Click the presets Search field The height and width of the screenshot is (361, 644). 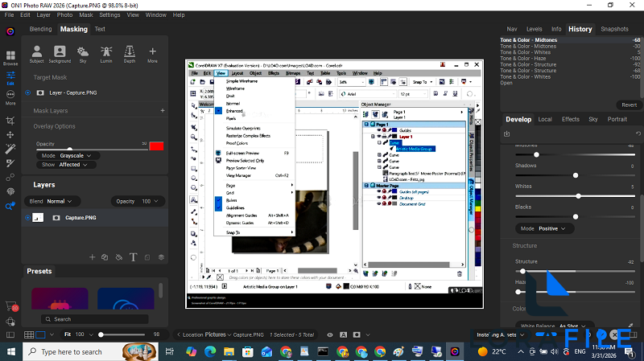click(95, 319)
